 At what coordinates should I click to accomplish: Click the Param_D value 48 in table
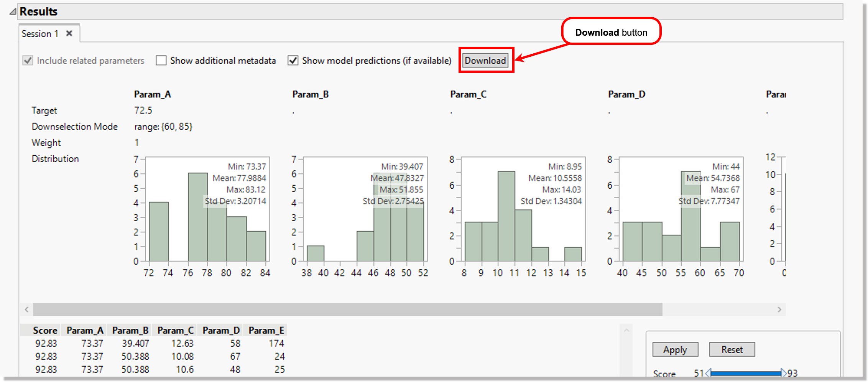pos(235,369)
